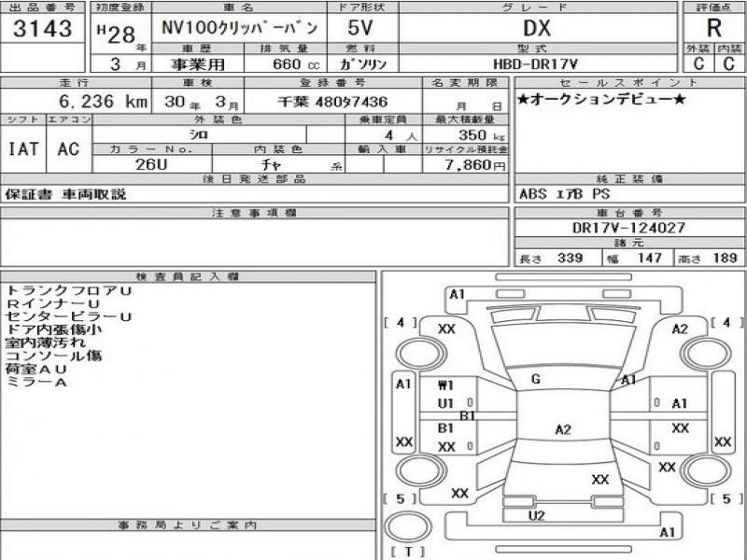The width and height of the screenshot is (747, 560).
Task: Select car name NV100クリッパーバン
Action: pyautogui.click(x=240, y=28)
